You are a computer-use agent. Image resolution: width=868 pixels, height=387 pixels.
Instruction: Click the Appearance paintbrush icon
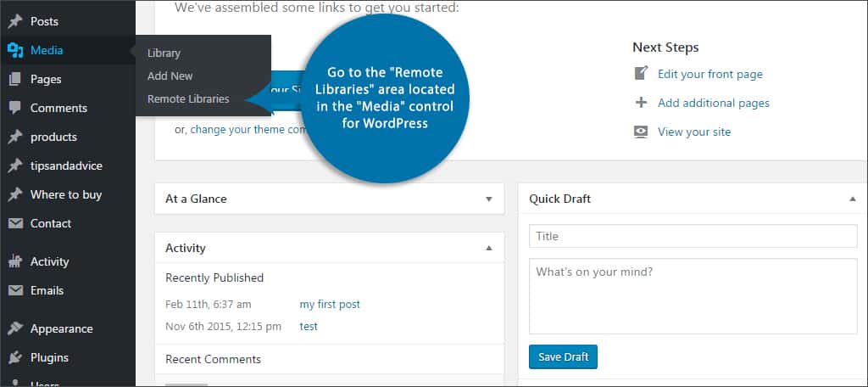14,328
